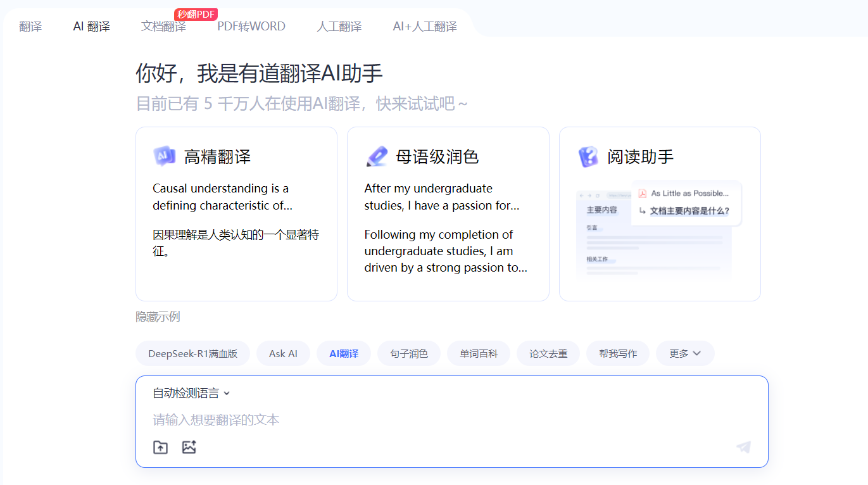Open the PDF转WORD tab

tap(251, 27)
